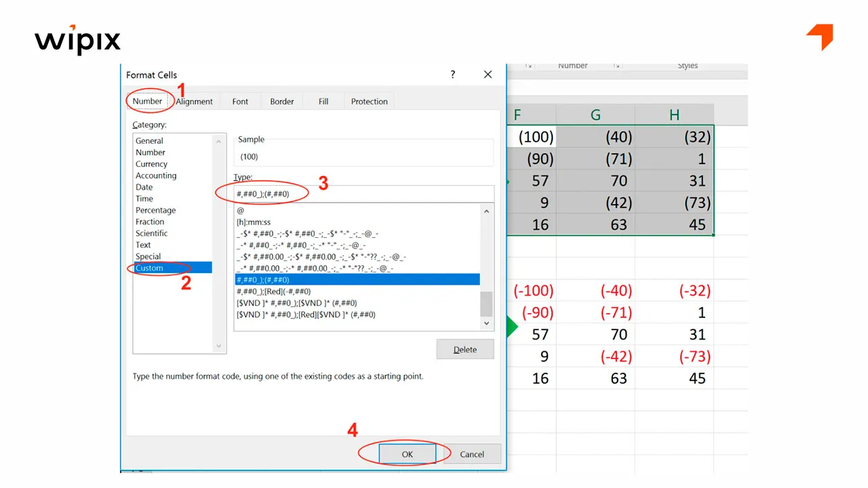Select the Border tab
The height and width of the screenshot is (488, 868).
tap(281, 101)
